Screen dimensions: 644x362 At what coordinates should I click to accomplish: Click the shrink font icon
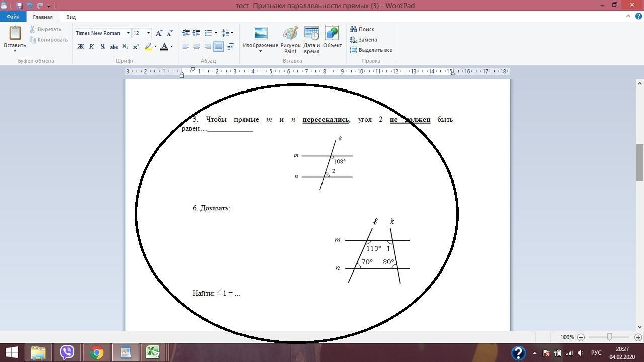[169, 33]
